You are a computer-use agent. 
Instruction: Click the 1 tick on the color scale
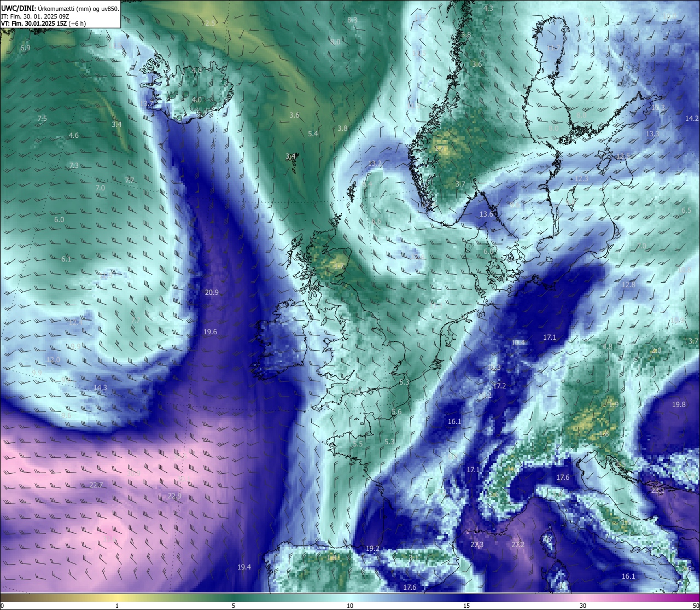click(x=117, y=606)
